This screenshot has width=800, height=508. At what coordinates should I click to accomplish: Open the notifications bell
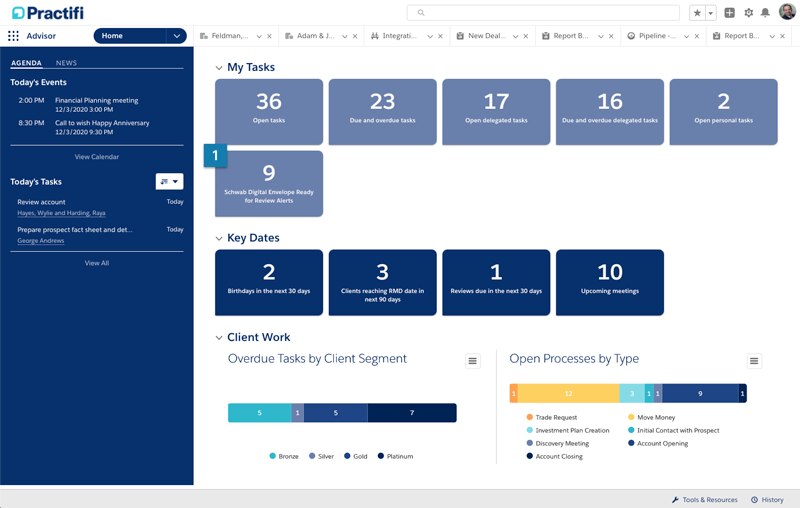(x=766, y=13)
